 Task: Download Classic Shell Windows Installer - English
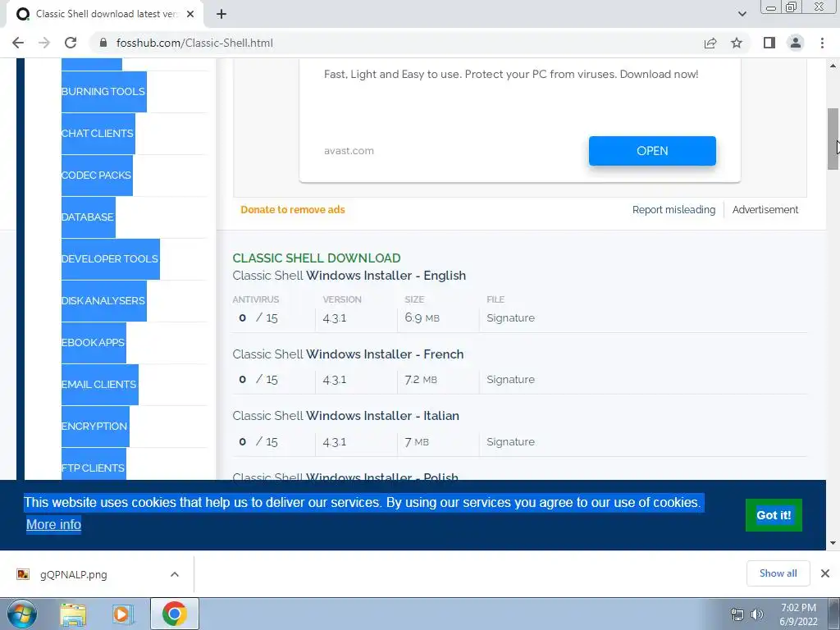click(349, 276)
